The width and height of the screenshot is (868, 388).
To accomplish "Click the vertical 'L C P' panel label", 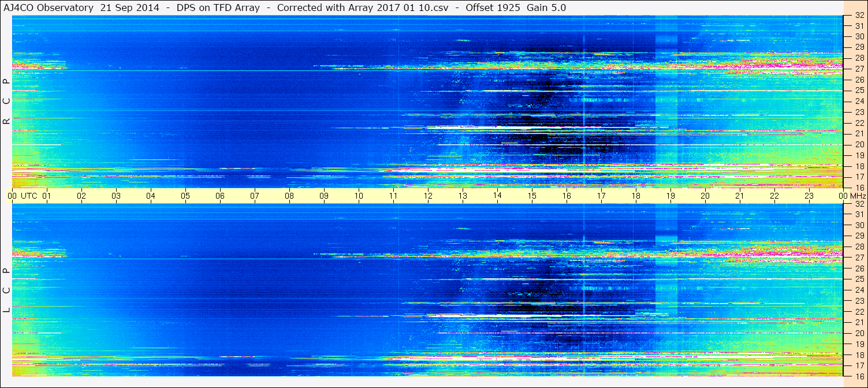I will point(6,290).
